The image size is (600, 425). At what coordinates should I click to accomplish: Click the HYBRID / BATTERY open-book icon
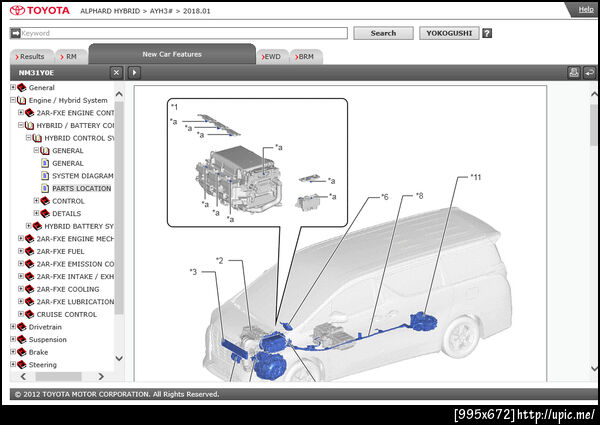tap(29, 125)
